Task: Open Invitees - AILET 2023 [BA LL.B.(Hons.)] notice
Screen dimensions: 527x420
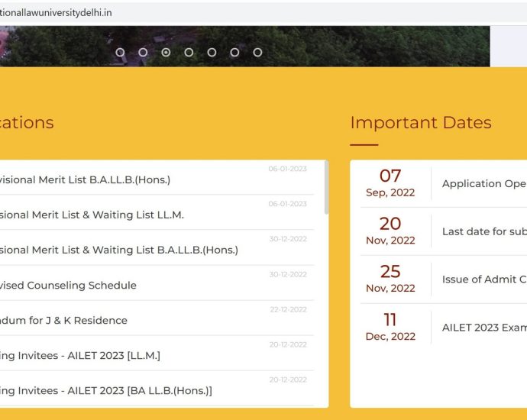Action: pos(106,391)
